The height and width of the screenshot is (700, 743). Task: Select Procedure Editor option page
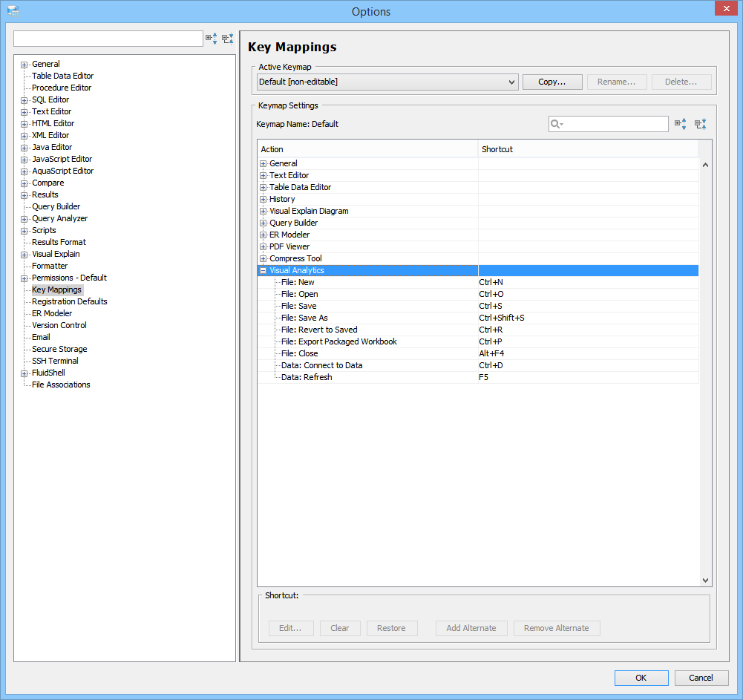point(62,88)
